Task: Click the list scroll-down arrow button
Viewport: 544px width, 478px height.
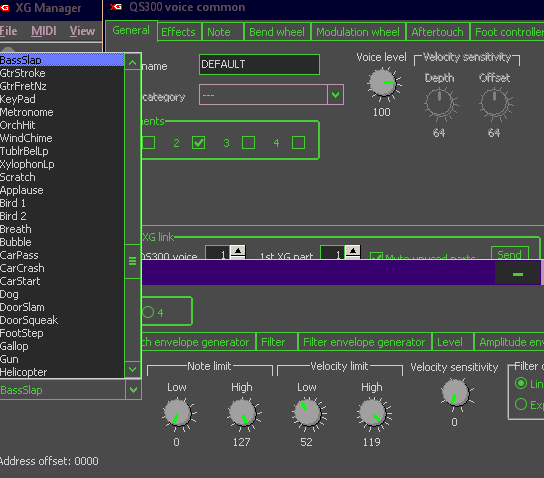Action: click(x=133, y=369)
